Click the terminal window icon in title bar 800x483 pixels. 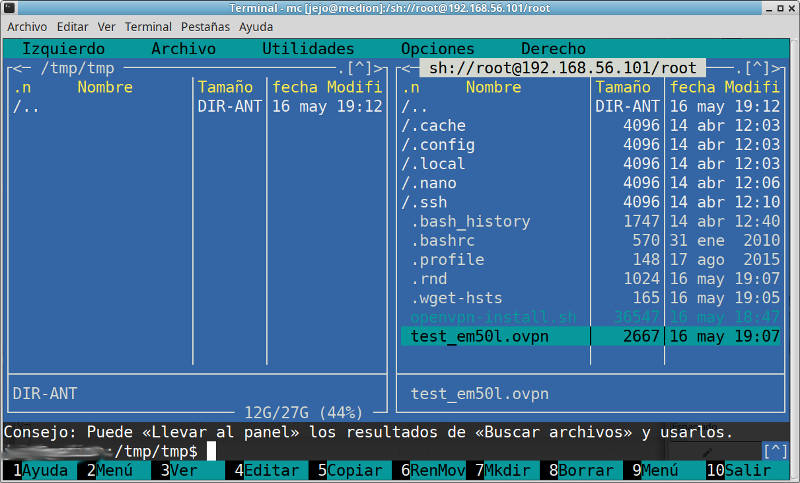click(x=9, y=8)
